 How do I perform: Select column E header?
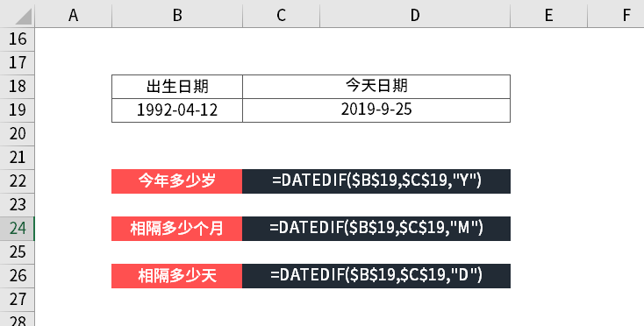[548, 15]
